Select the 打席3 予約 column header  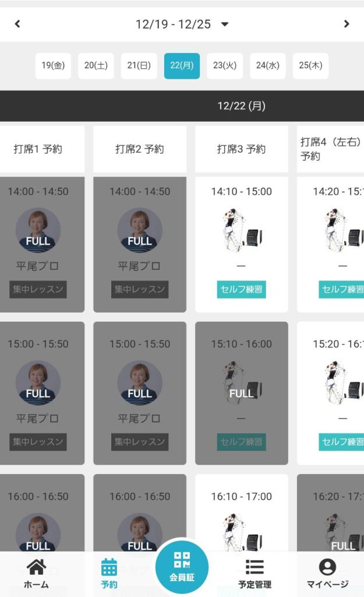[x=242, y=149]
